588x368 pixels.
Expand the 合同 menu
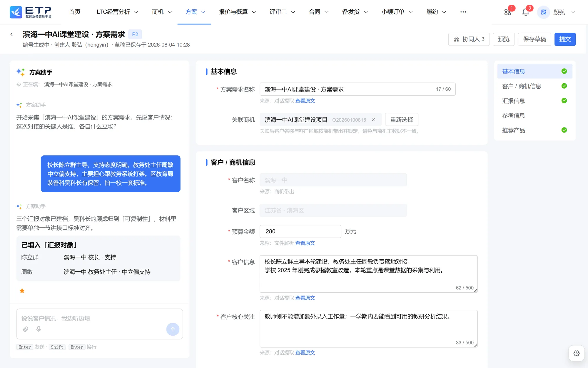coord(318,12)
